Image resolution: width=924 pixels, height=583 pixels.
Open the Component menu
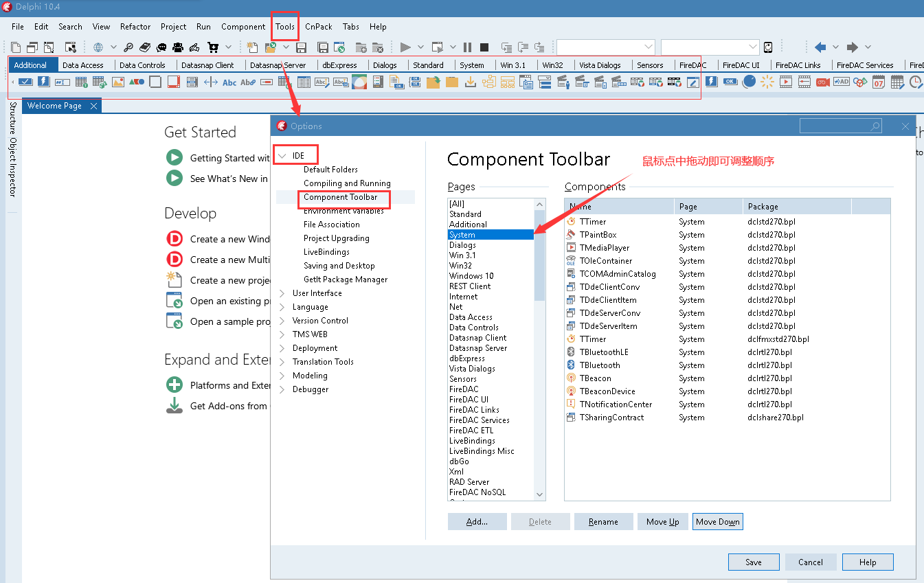[x=243, y=27]
